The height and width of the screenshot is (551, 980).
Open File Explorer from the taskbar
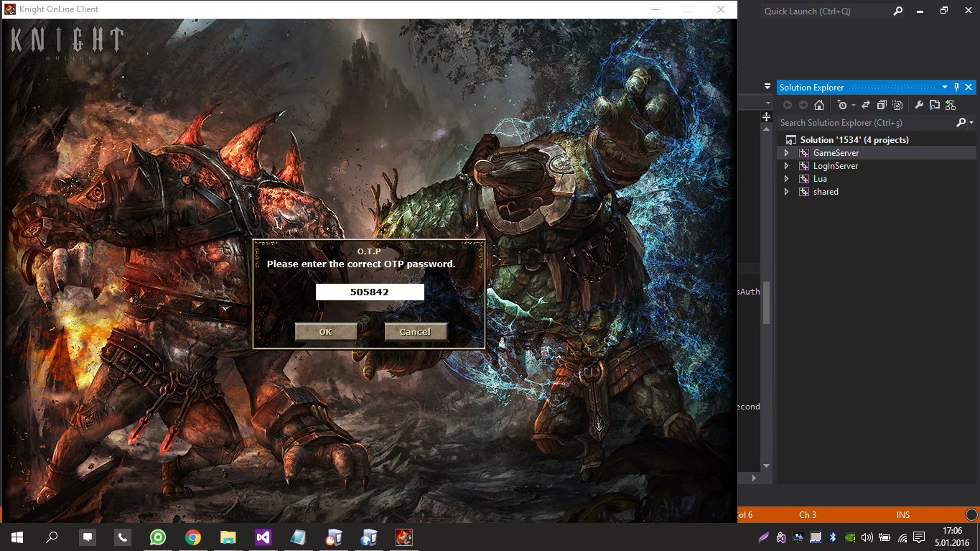coord(228,537)
